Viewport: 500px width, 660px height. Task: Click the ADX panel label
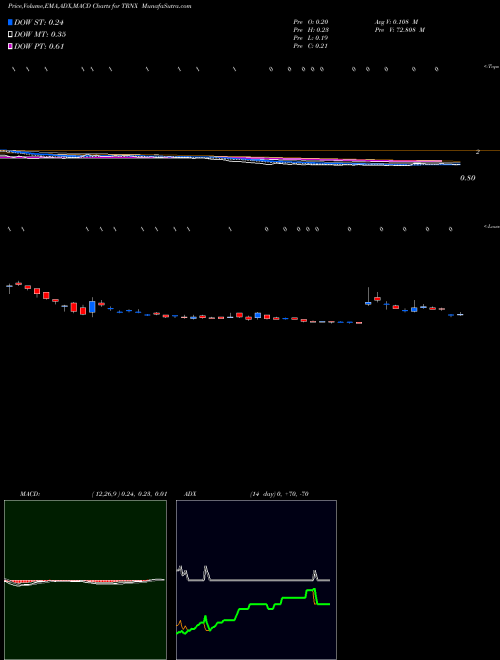point(190,494)
